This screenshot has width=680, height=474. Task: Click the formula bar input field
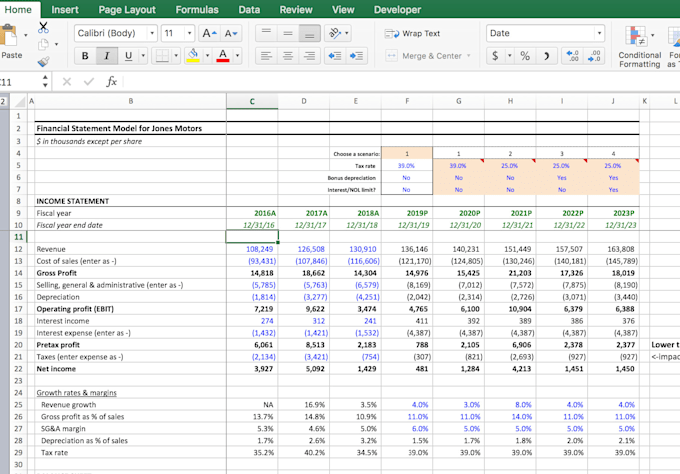(x=402, y=82)
